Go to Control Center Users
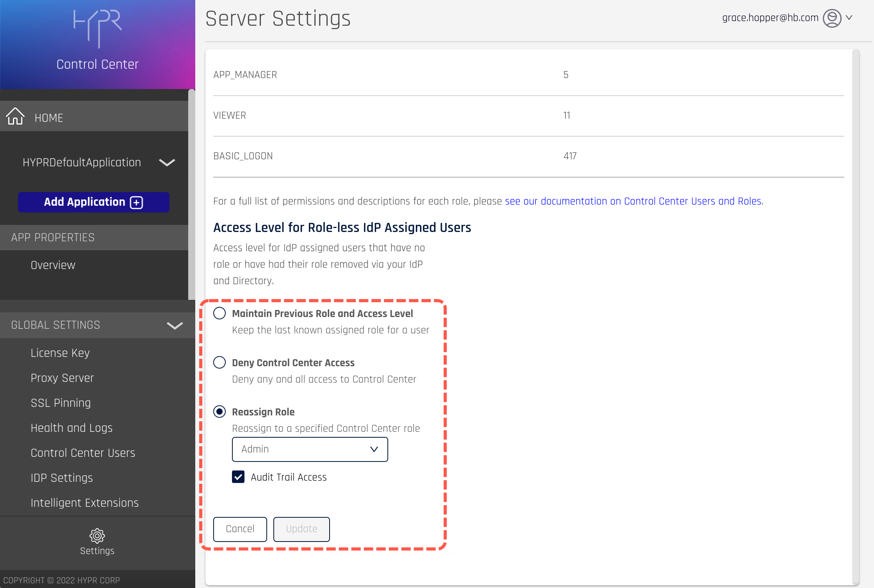Viewport: 874px width, 588px height. 83,453
